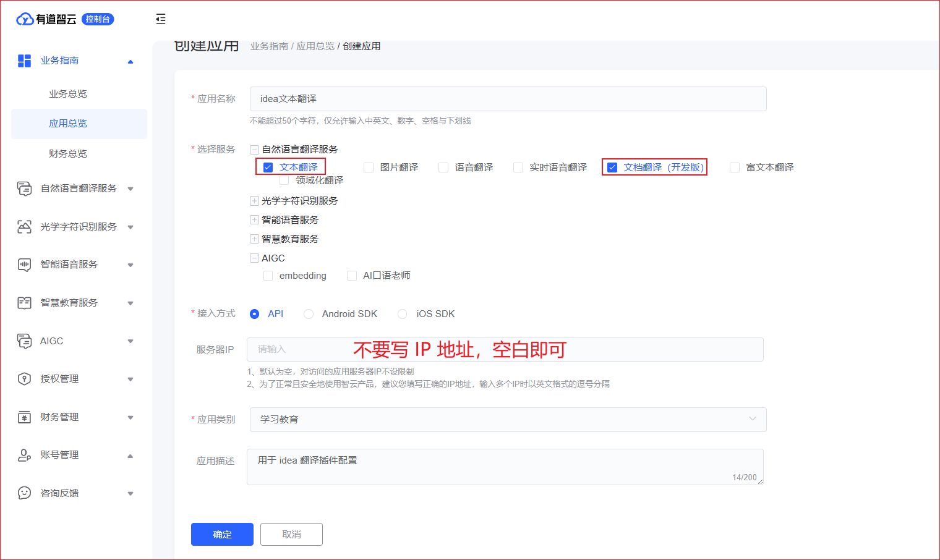
Task: Expand the AIGC sidebar menu arrow
Action: click(130, 341)
